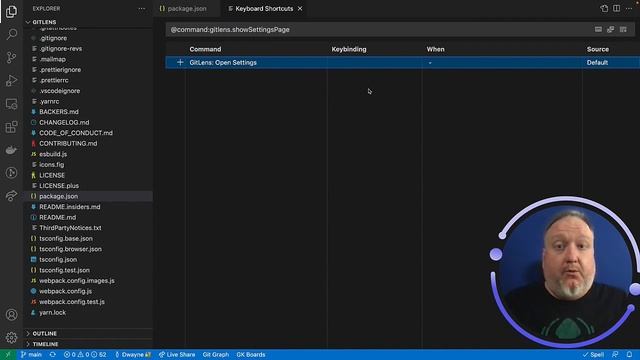Image resolution: width=640 pixels, height=360 pixels.
Task: Open the Source Control view
Action: 11,57
